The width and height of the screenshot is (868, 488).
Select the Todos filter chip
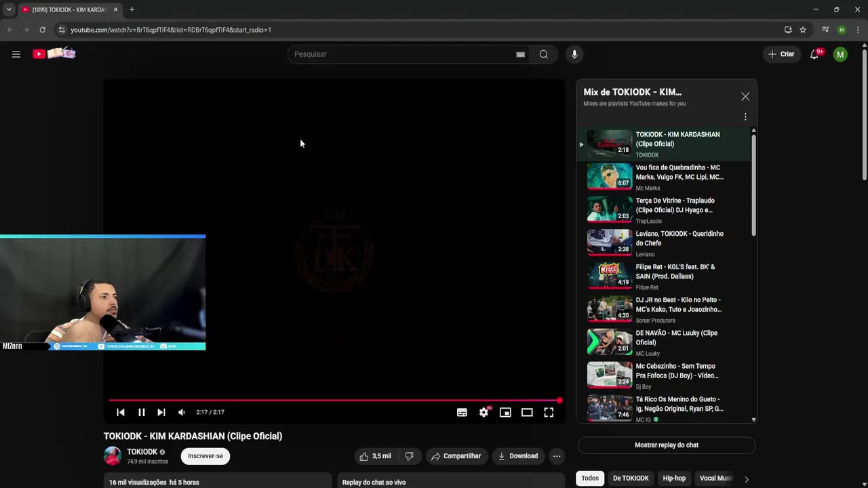(590, 478)
